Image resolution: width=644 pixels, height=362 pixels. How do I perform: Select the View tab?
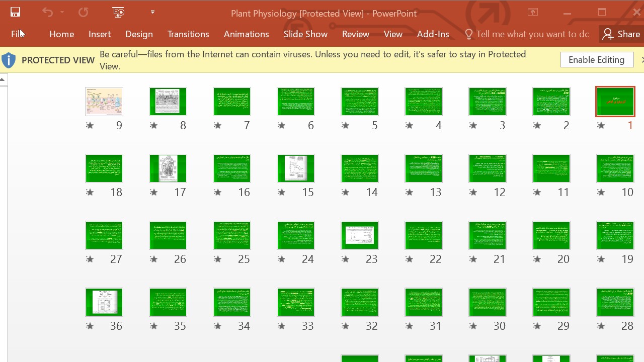pyautogui.click(x=393, y=34)
